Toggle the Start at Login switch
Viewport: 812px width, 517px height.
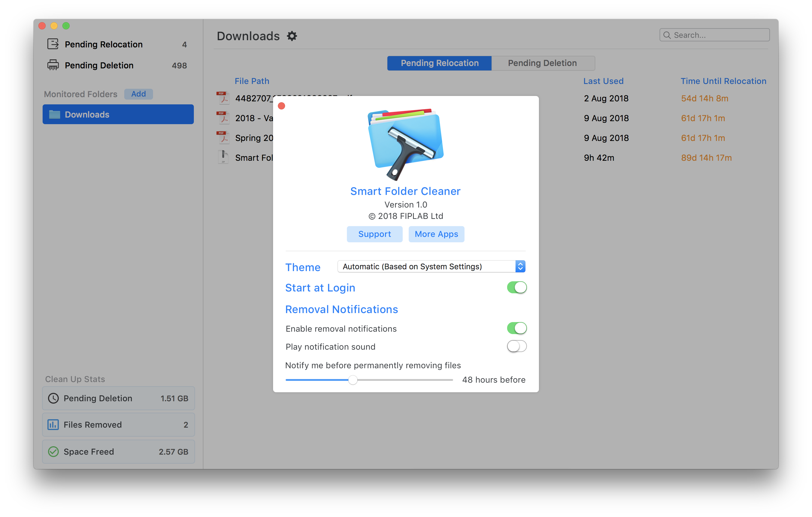pos(517,288)
